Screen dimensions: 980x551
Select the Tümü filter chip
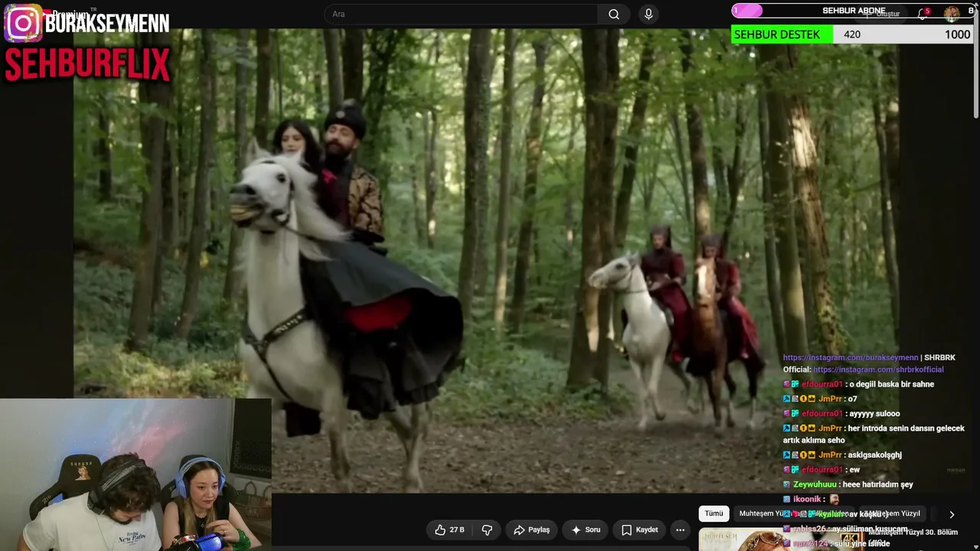click(714, 514)
